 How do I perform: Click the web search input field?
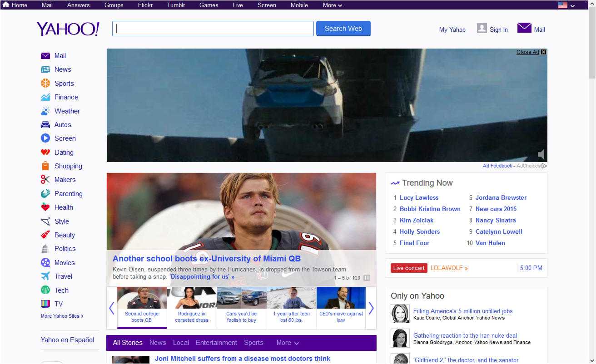click(x=213, y=29)
